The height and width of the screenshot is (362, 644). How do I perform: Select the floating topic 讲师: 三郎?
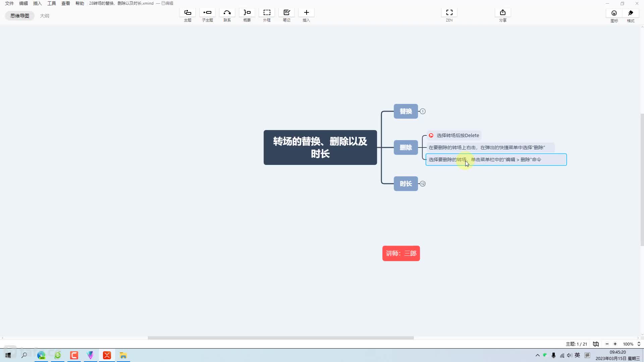[401, 253]
